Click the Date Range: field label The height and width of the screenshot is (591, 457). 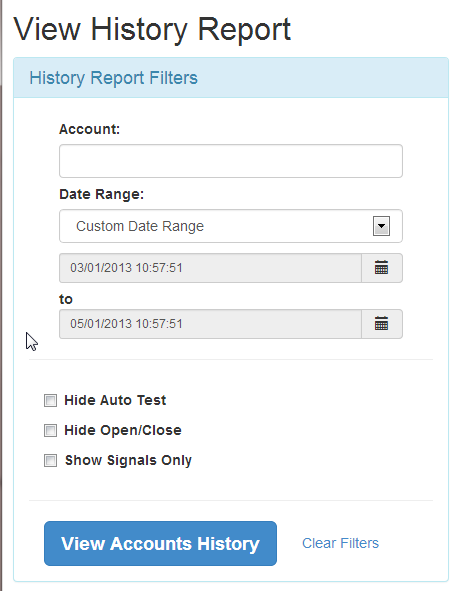[101, 194]
